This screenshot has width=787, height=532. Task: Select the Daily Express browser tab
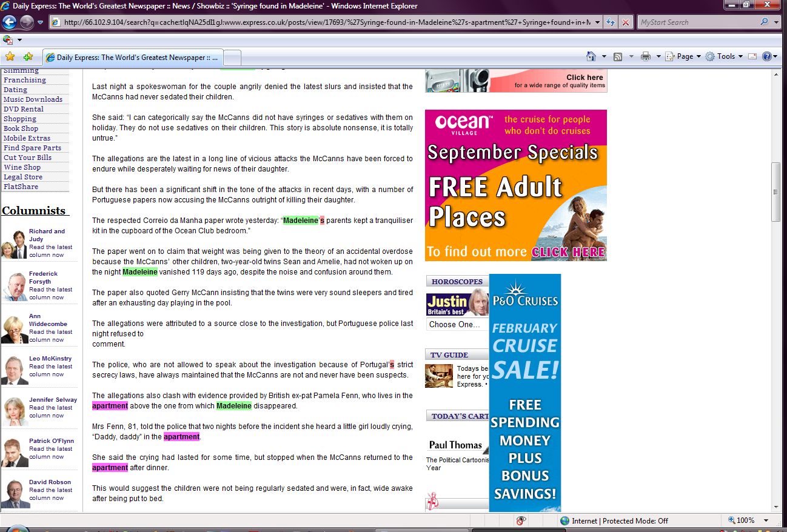click(133, 58)
